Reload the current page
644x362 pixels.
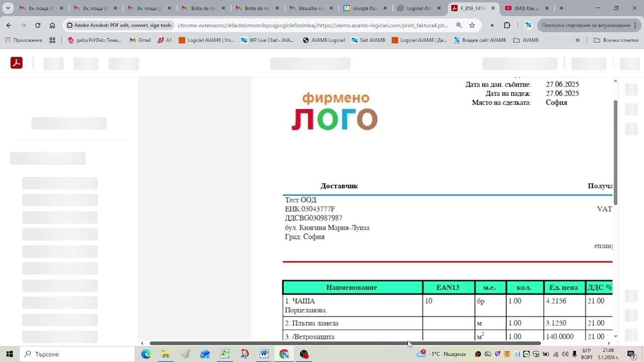pos(38,26)
